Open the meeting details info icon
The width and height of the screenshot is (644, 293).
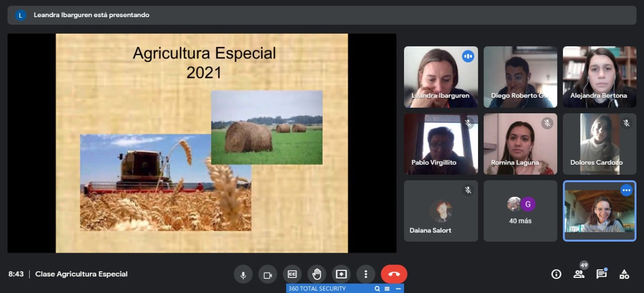click(556, 274)
